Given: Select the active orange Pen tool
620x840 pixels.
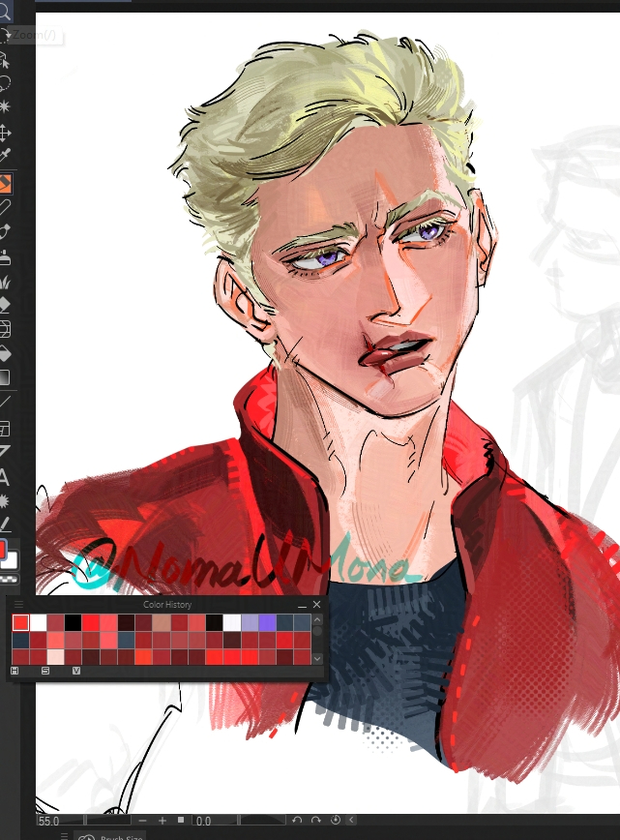Looking at the screenshot, I should point(6,183).
